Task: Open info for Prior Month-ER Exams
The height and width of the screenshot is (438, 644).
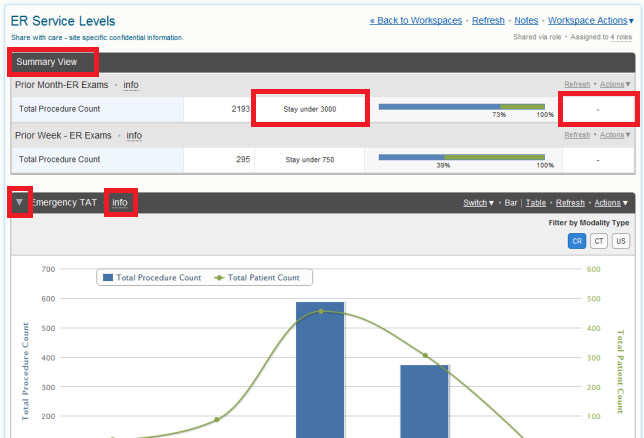Action: coord(131,85)
